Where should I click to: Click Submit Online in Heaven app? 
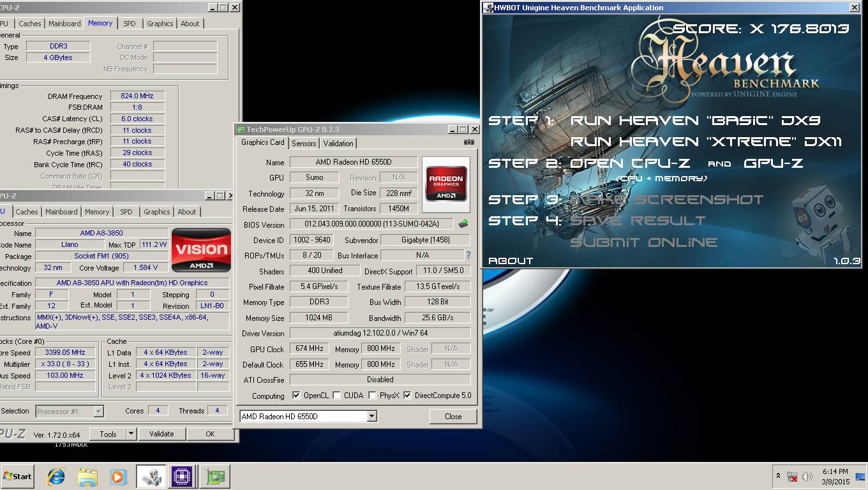[643, 242]
